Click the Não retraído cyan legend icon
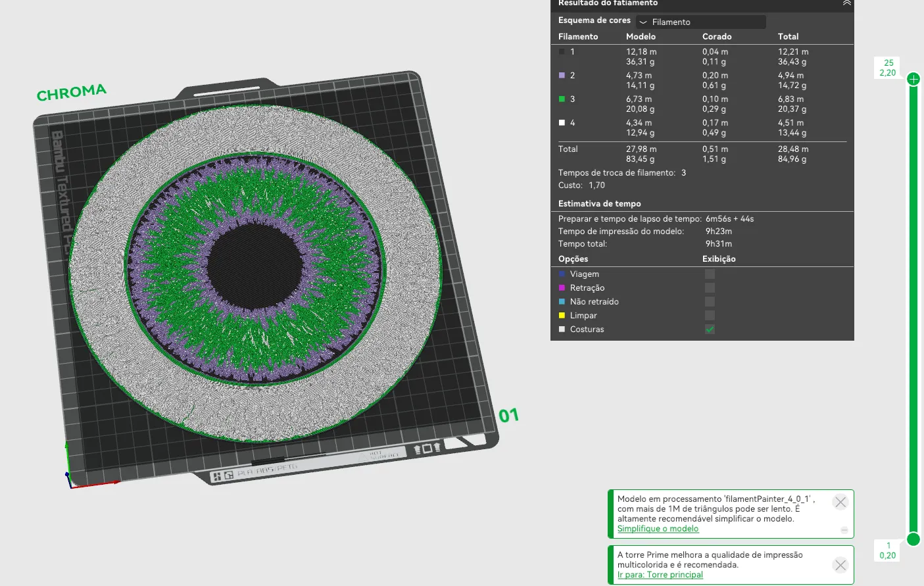This screenshot has height=586, width=924. [x=562, y=301]
